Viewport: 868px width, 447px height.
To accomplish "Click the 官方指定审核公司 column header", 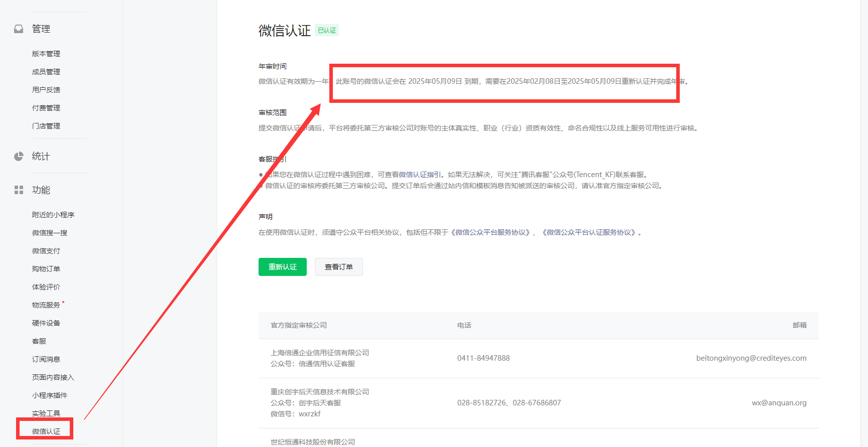I will [x=299, y=325].
